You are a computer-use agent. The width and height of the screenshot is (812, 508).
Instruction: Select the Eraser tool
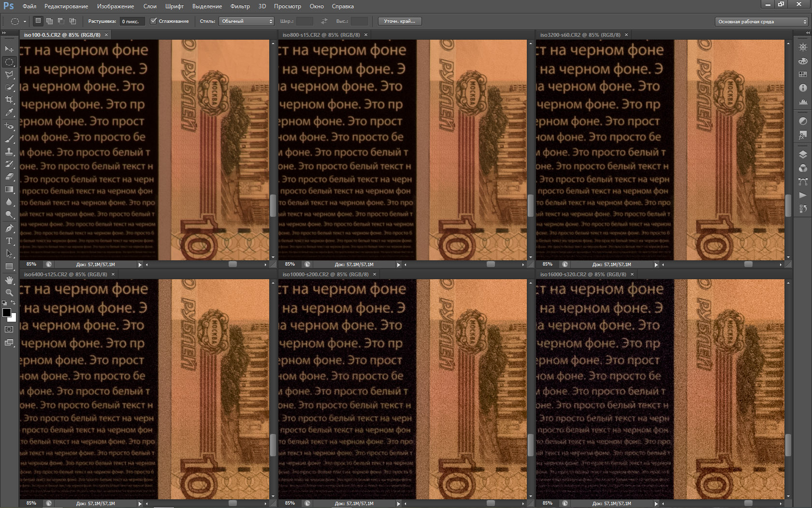[9, 177]
